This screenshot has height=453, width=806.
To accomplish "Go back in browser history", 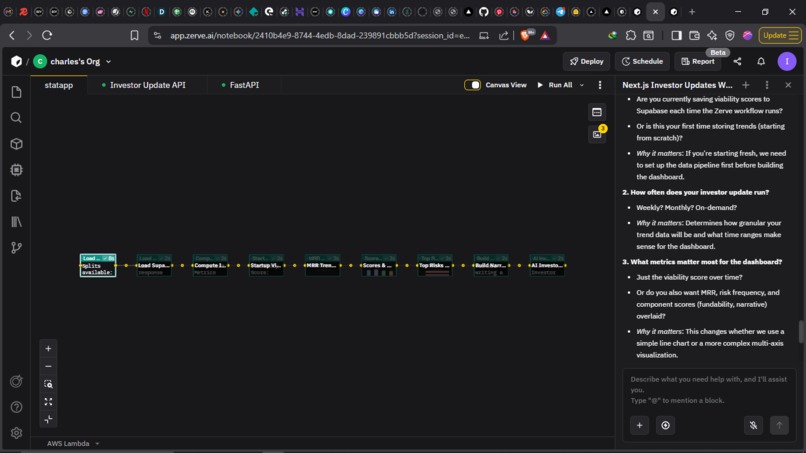I will tap(12, 35).
